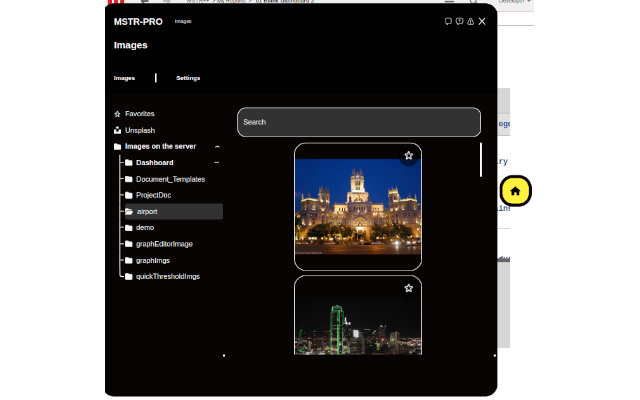
Task: Select the city skyline night thumbnail
Action: pyautogui.click(x=358, y=316)
